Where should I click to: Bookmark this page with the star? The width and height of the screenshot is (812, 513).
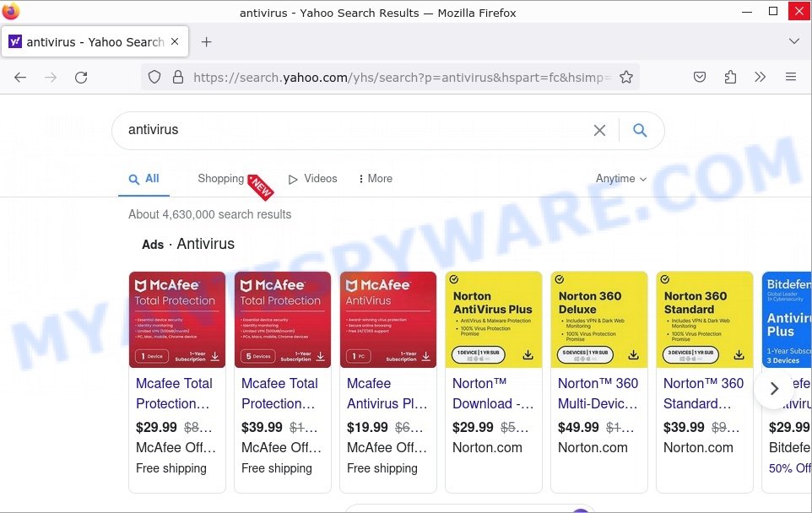point(626,78)
